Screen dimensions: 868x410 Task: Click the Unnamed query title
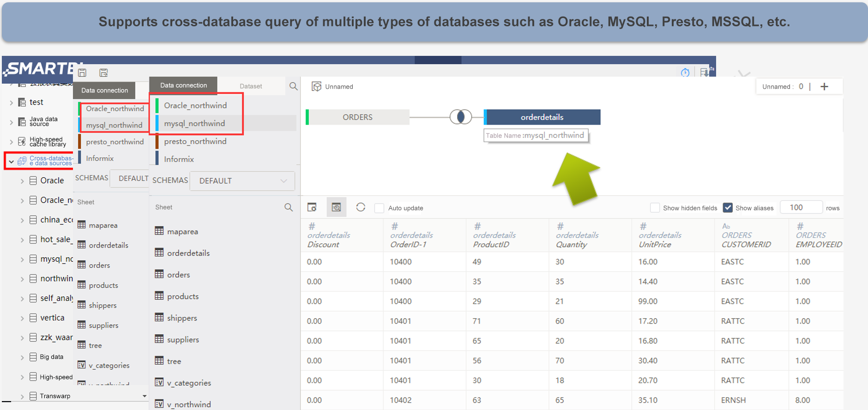pyautogui.click(x=339, y=87)
